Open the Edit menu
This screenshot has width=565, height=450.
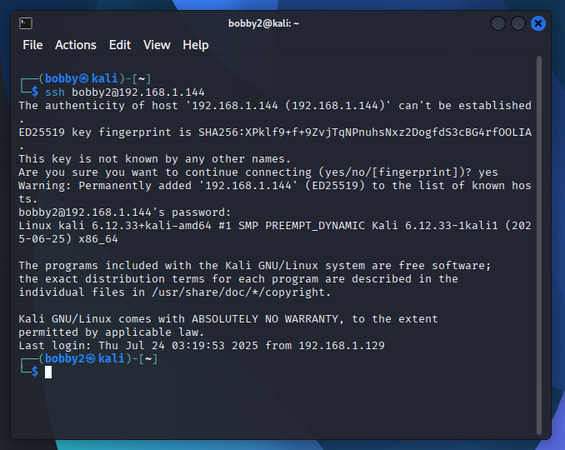[x=120, y=45]
